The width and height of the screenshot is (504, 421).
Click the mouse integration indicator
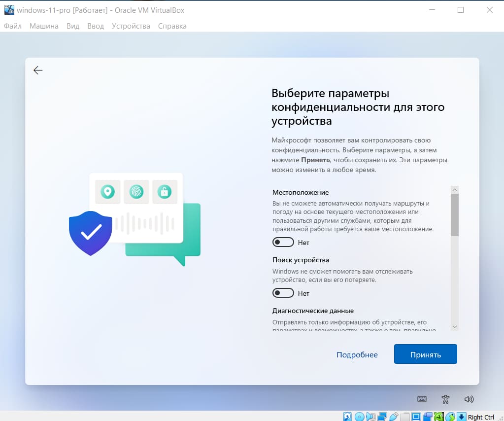(x=450, y=417)
